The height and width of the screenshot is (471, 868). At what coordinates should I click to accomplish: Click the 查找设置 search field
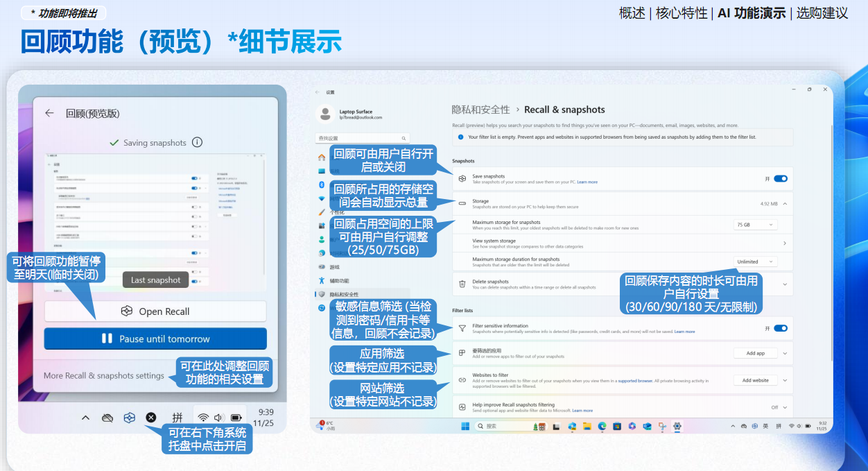(x=363, y=138)
